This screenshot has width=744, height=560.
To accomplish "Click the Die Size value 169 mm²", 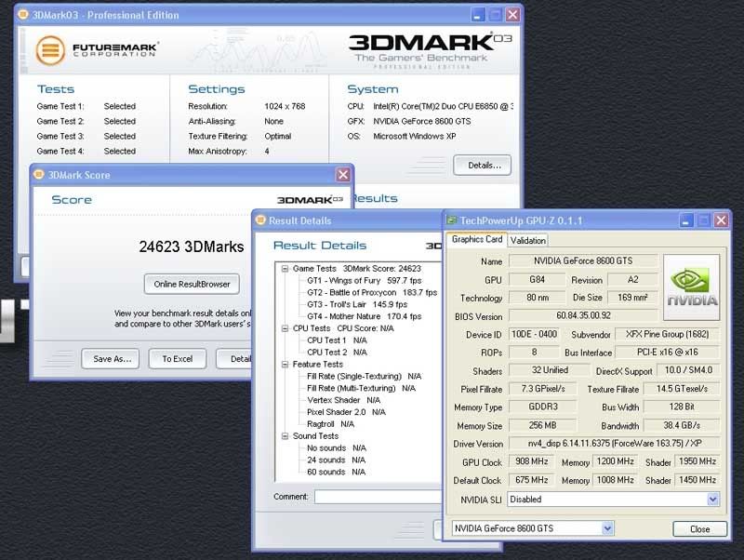I will (632, 298).
